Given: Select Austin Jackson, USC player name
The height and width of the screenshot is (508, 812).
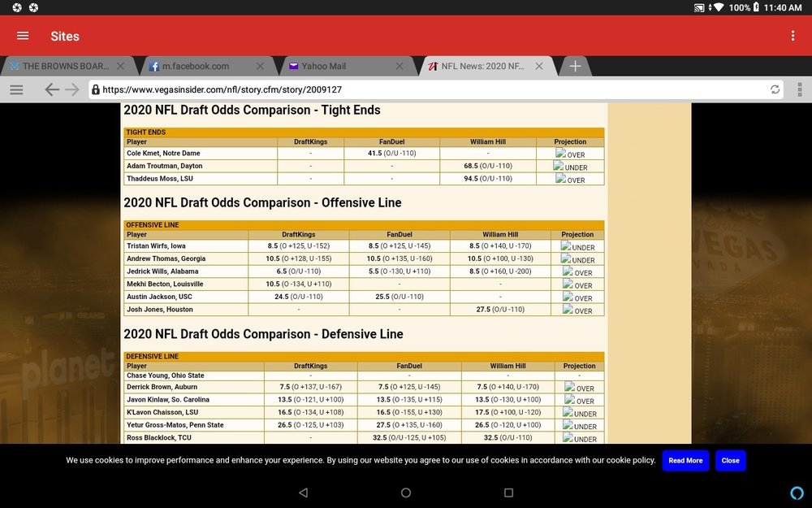Looking at the screenshot, I should coord(159,297).
